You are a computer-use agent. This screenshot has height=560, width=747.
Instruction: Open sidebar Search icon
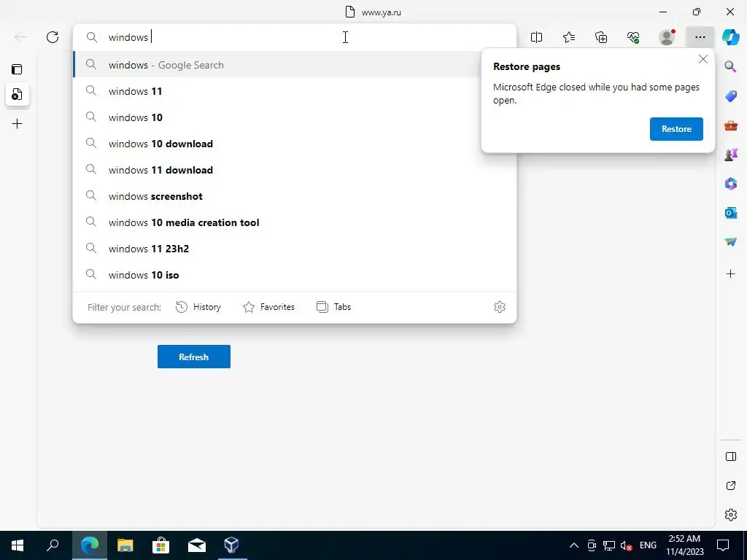coord(731,66)
